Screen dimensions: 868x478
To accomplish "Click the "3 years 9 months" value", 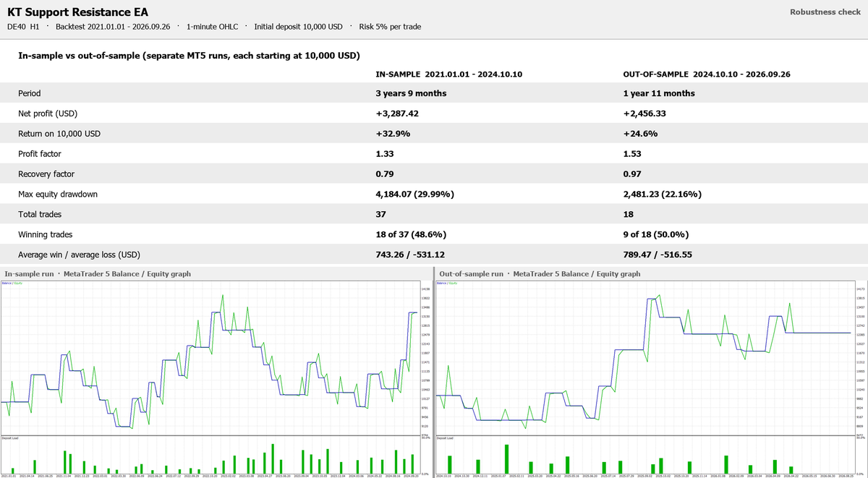I will 411,93.
